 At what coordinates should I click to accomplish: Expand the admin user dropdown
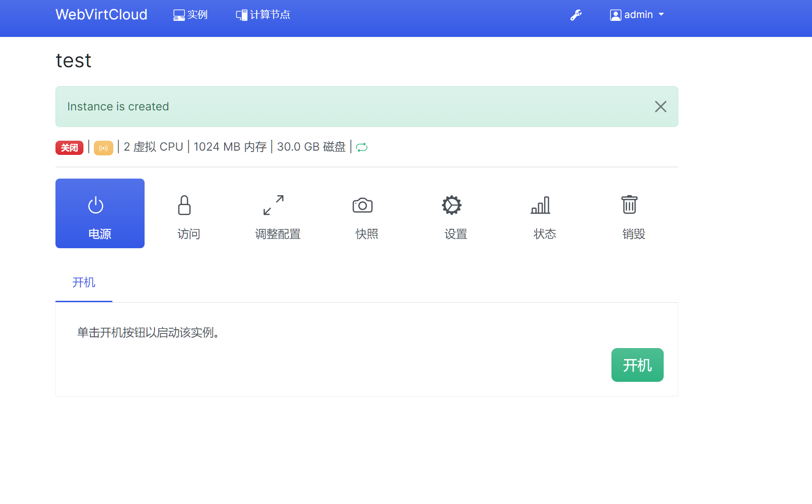click(637, 15)
